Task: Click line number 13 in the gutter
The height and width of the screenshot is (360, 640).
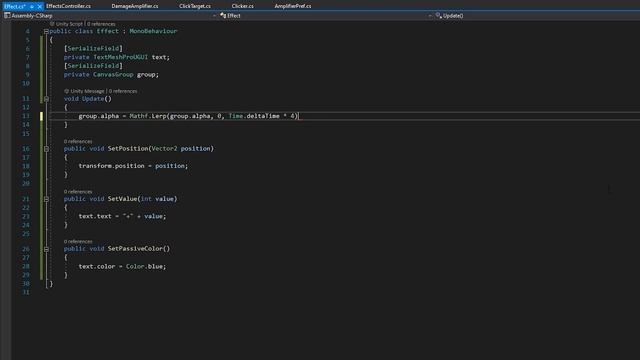Action: (26, 116)
